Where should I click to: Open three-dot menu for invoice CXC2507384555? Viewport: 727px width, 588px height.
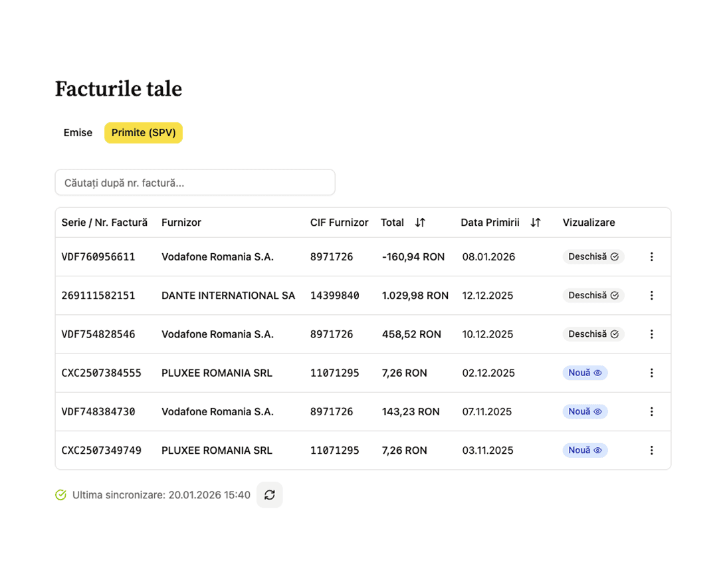pos(651,373)
